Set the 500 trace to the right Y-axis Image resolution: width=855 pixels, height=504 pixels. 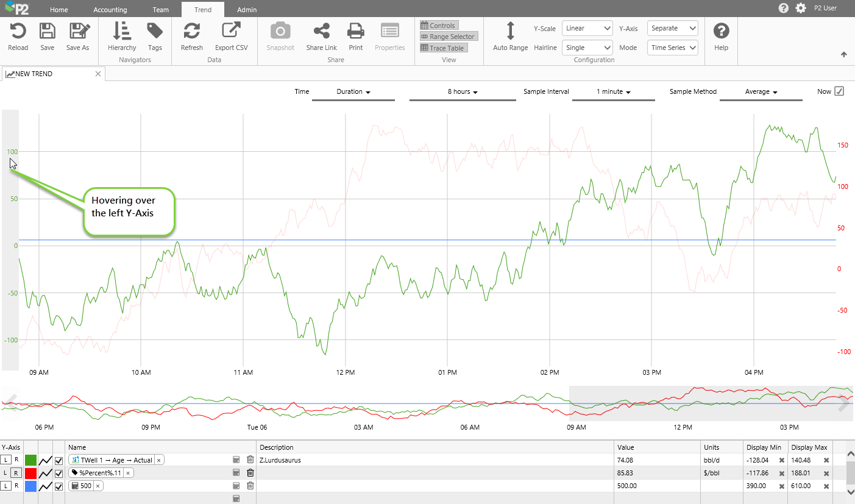pos(16,486)
